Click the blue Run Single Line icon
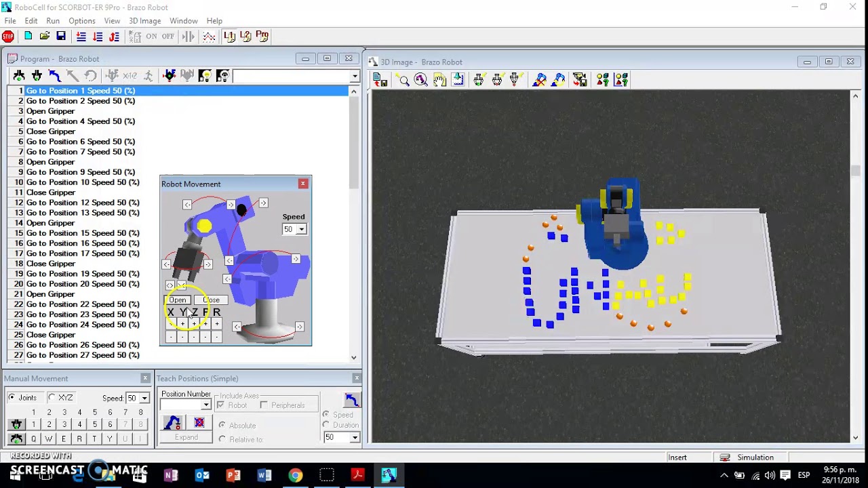Screen dimensions: 868x488 pyautogui.click(x=81, y=37)
